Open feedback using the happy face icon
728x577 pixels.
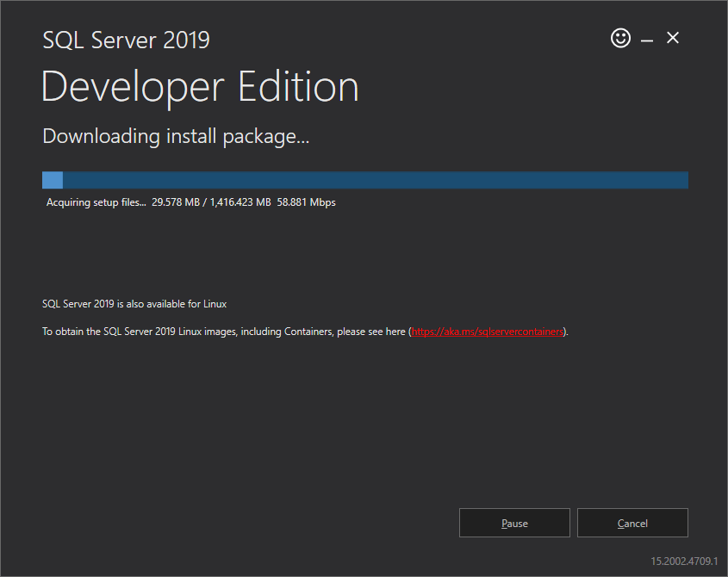pyautogui.click(x=620, y=38)
